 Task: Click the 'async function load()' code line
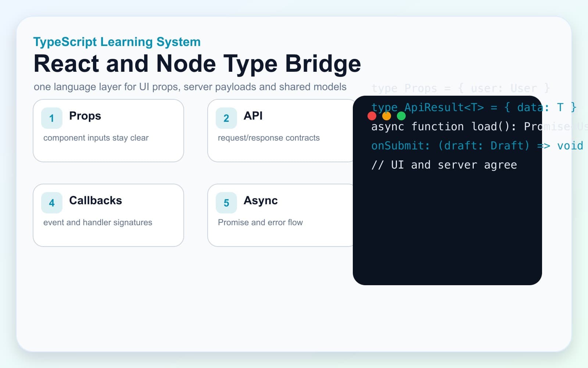click(x=480, y=127)
